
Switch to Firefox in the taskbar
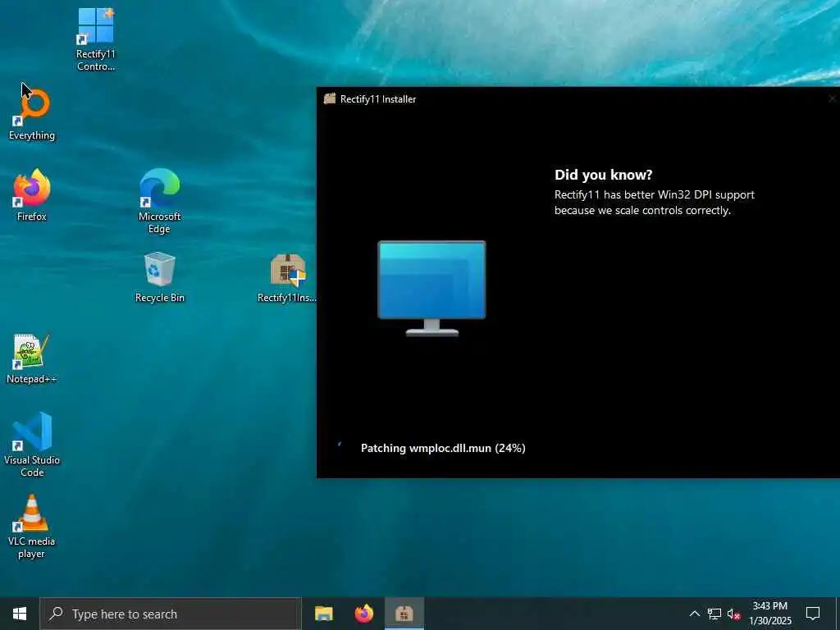363,614
